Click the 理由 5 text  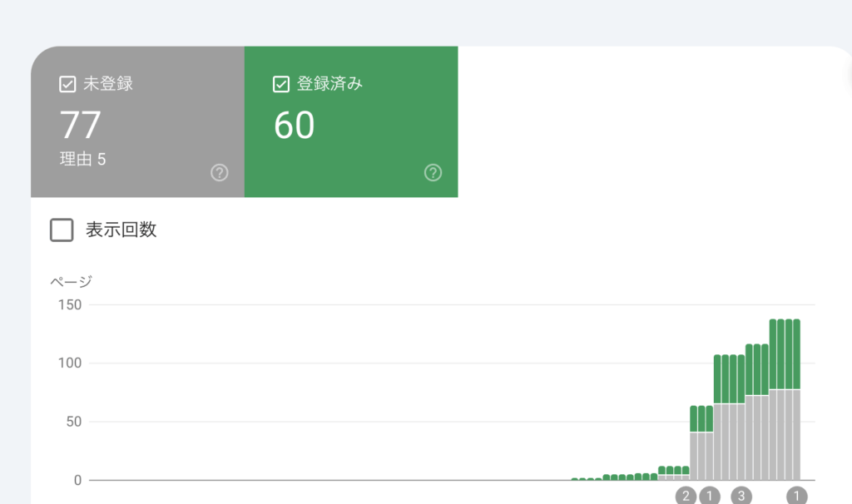pos(82,159)
